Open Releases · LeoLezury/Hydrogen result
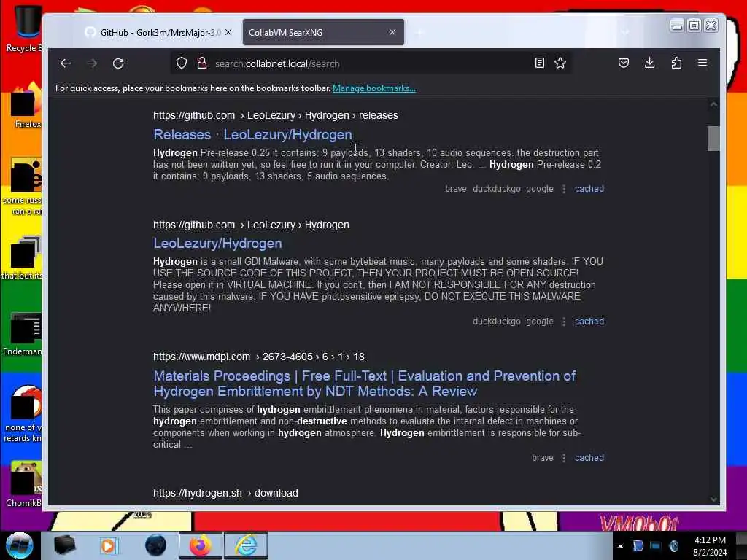Screen dimensions: 747x560 click(252, 134)
